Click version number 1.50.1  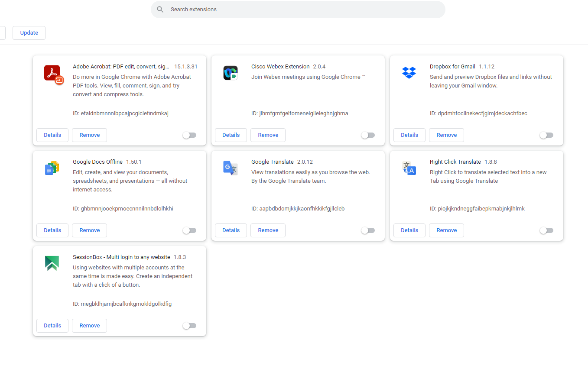pos(134,162)
